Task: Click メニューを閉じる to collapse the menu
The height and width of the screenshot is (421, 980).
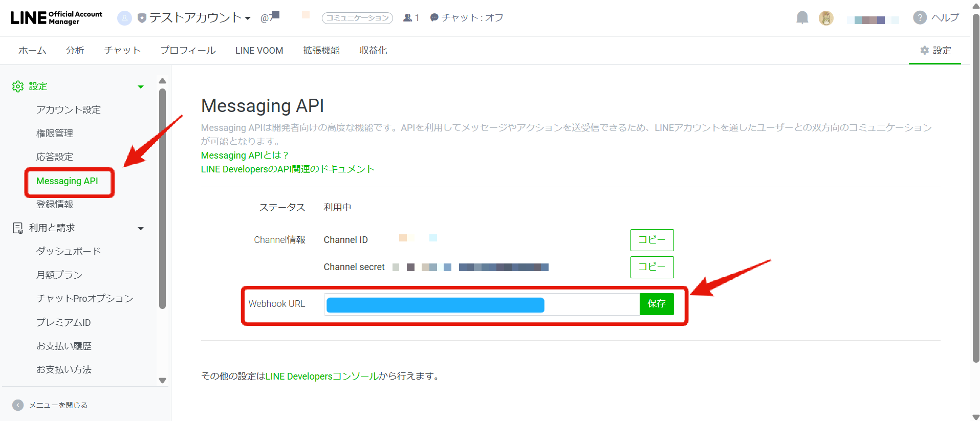Action: [50, 405]
